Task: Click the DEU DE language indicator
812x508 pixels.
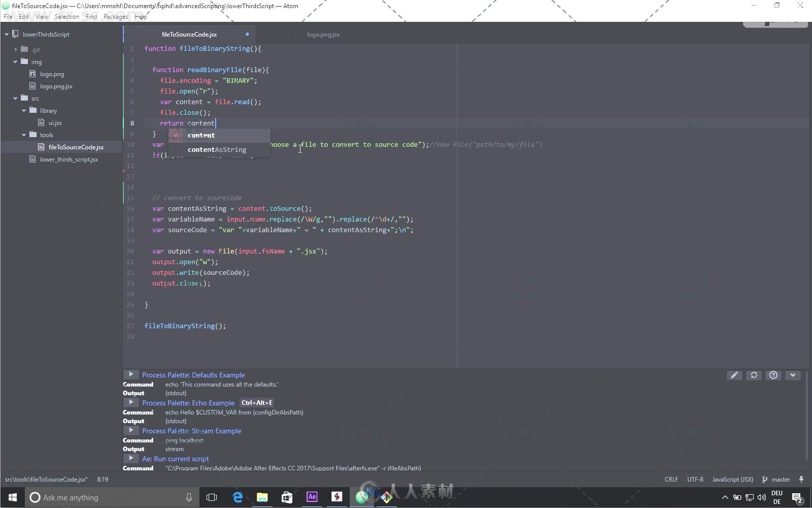Action: click(x=776, y=497)
